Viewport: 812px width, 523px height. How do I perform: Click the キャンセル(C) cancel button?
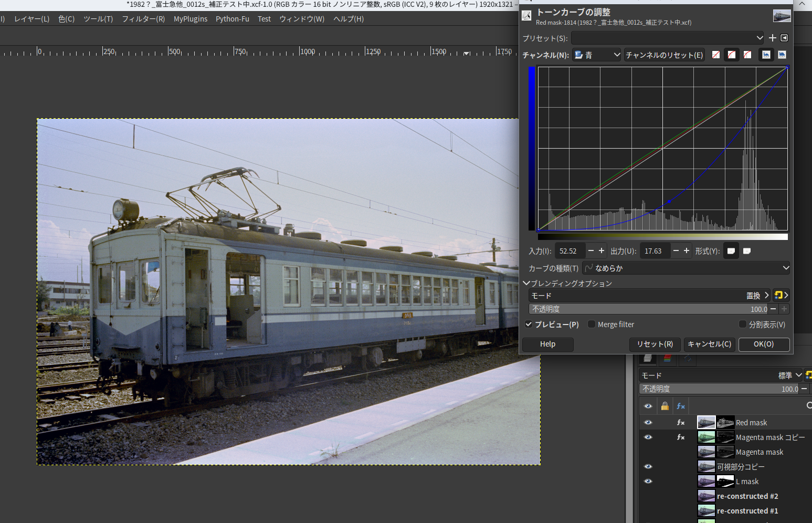(x=710, y=344)
